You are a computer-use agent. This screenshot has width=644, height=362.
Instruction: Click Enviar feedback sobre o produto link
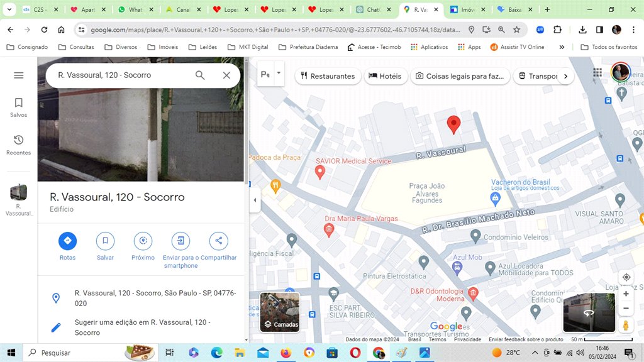526,339
